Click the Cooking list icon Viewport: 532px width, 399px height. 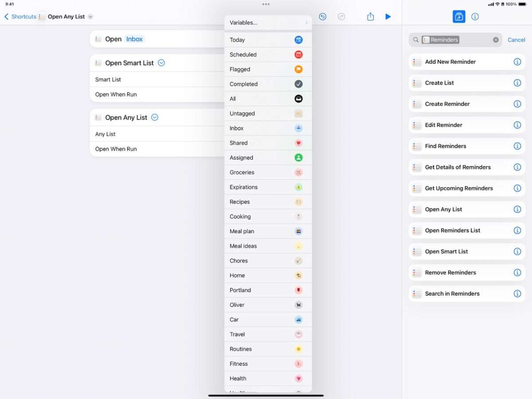(x=299, y=216)
